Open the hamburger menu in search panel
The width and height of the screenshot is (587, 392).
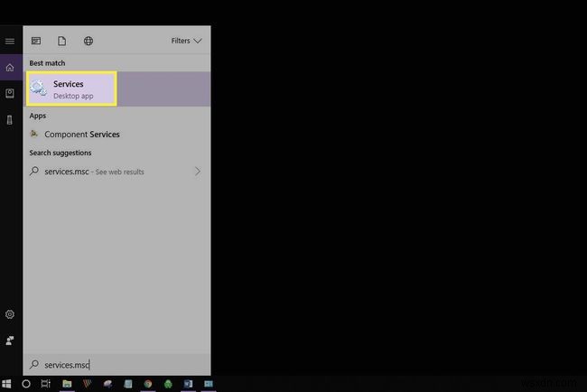10,41
